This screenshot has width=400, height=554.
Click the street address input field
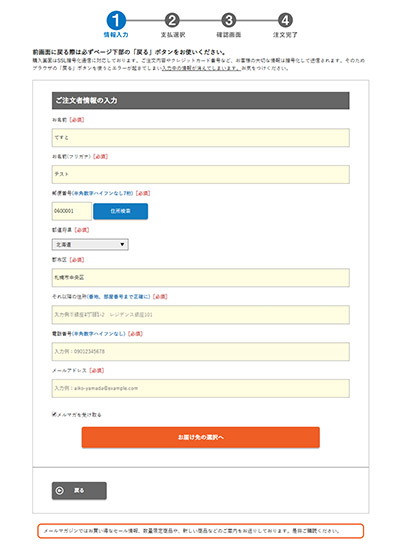201,314
